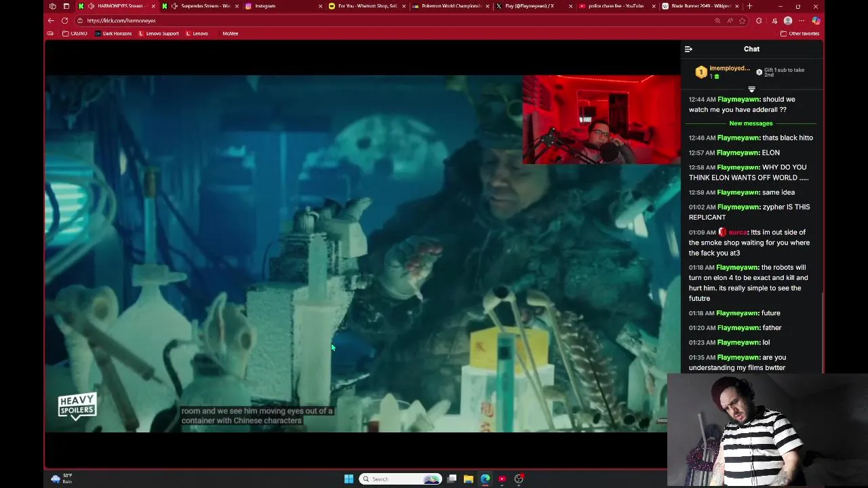The image size is (868, 488).
Task: Open browser extensions icon
Action: tap(759, 20)
